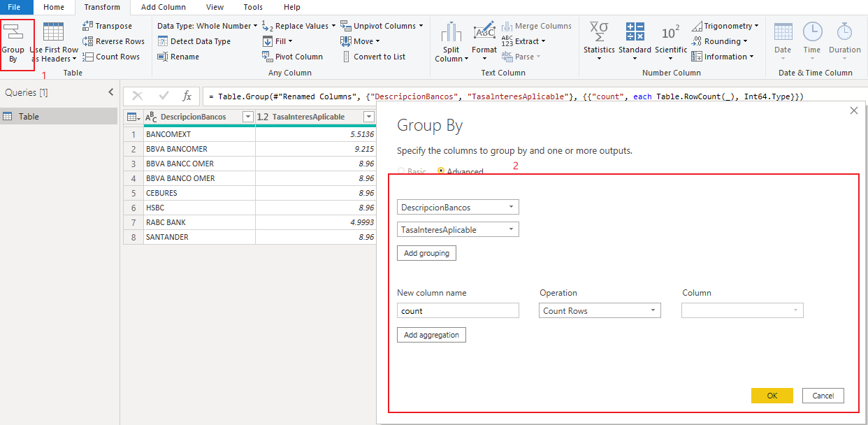
Task: Open the TasaInteresAplicable grouping dropdown
Action: (x=458, y=229)
